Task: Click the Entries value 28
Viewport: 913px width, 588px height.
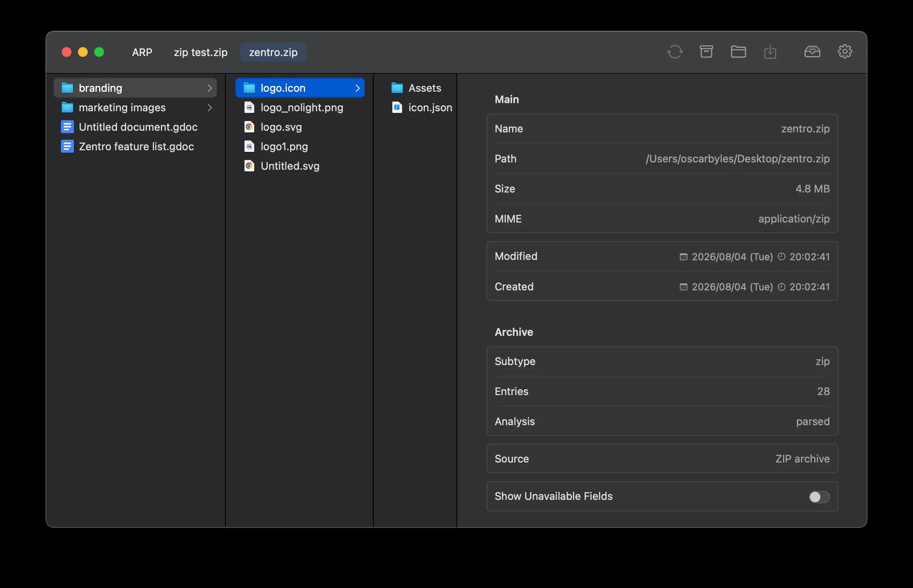Action: 823,391
